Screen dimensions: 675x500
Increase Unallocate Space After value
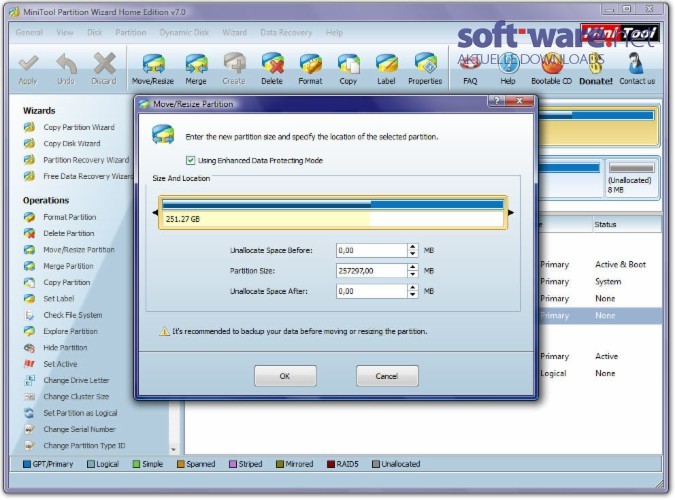coord(412,288)
